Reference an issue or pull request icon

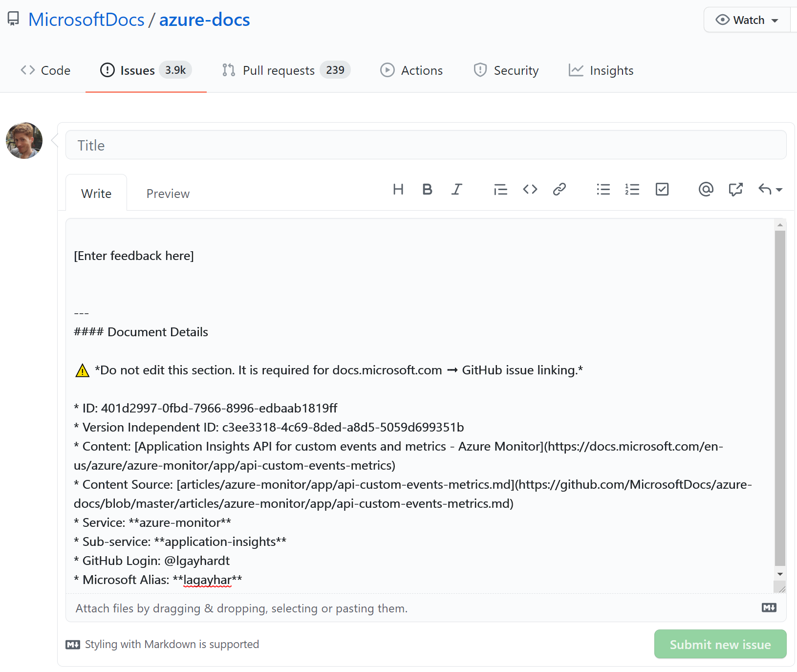tap(735, 189)
